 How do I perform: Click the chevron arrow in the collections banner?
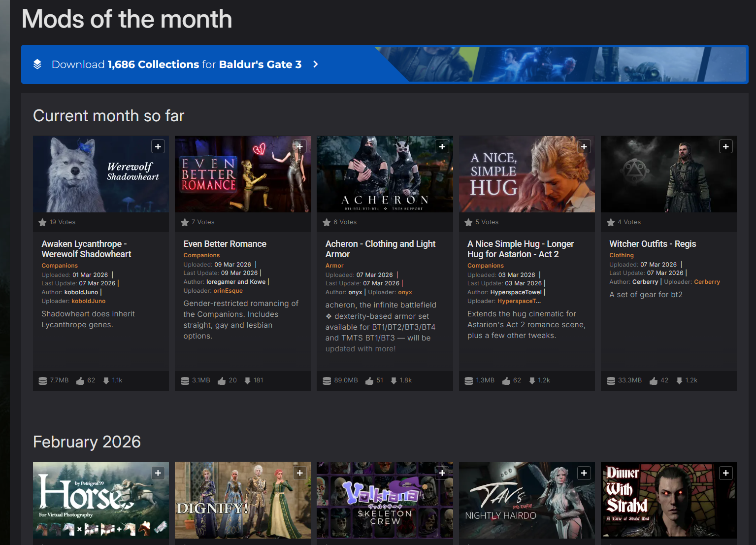pyautogui.click(x=316, y=64)
